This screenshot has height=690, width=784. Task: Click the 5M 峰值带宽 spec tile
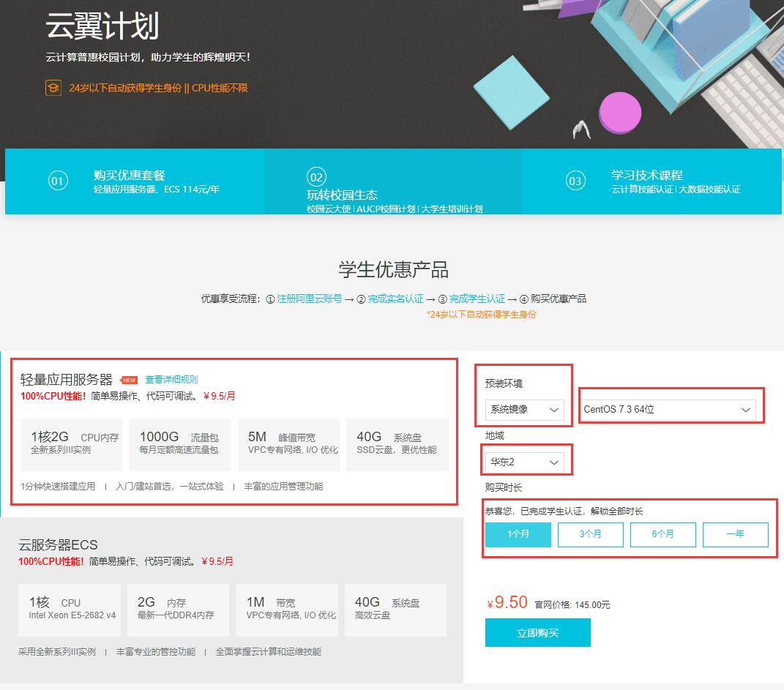[x=288, y=444]
